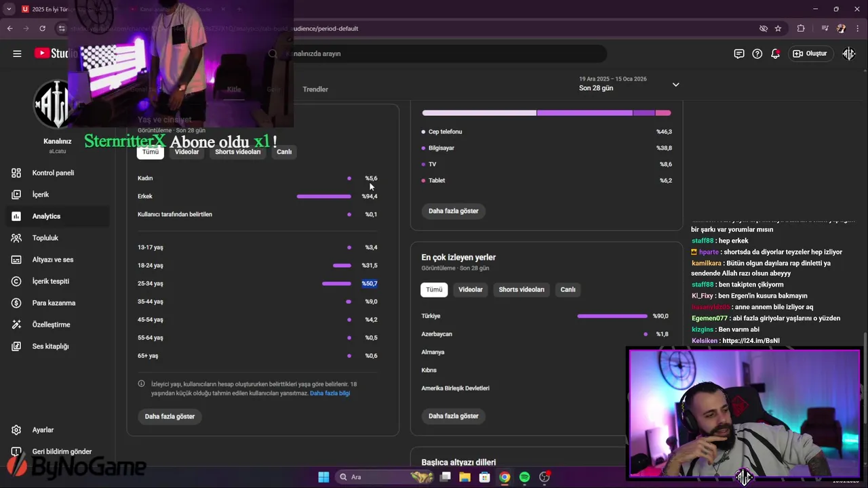Open Chrome media controls icon

[825, 28]
